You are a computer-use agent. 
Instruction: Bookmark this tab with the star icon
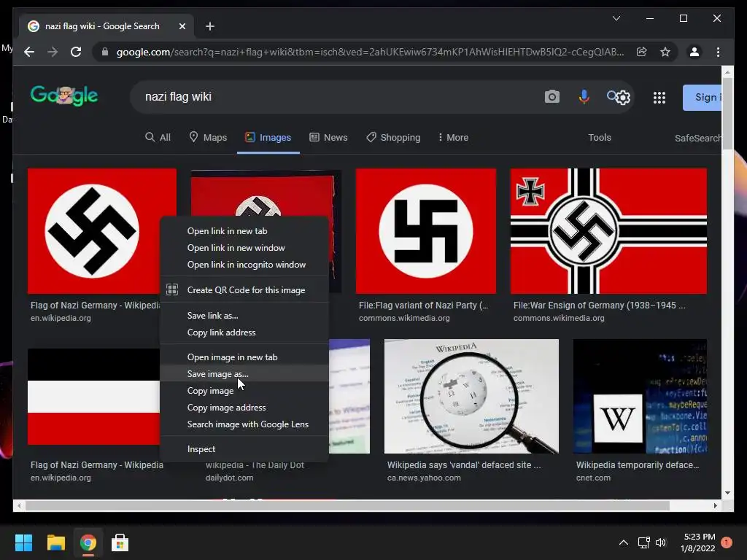[665, 52]
